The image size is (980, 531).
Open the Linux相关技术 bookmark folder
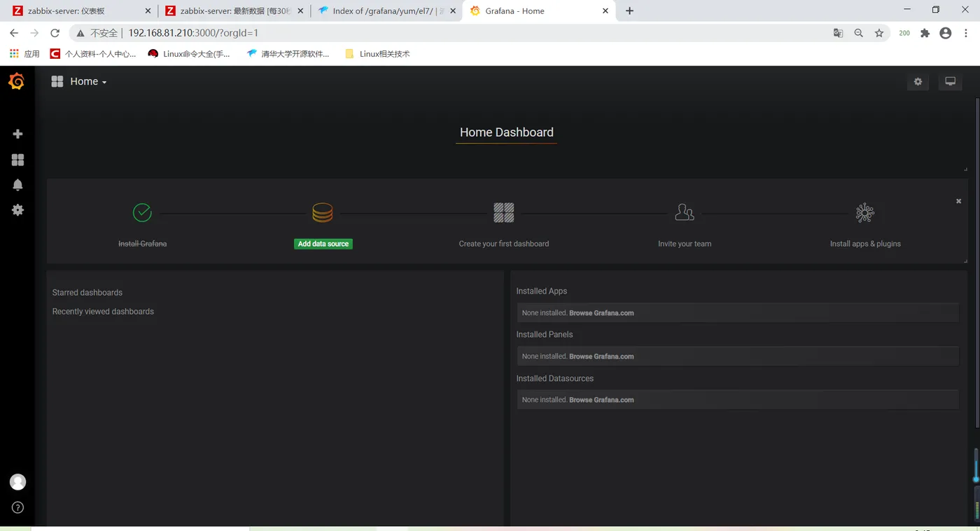click(x=378, y=54)
